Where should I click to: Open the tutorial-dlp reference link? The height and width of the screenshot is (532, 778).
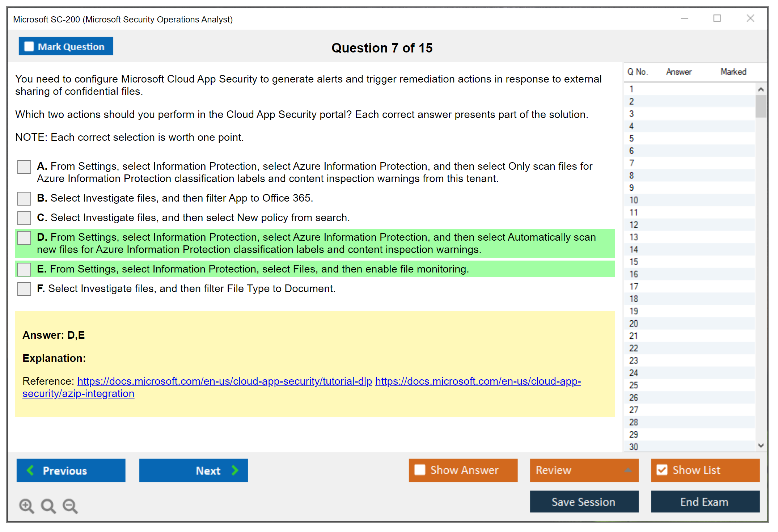tap(224, 381)
